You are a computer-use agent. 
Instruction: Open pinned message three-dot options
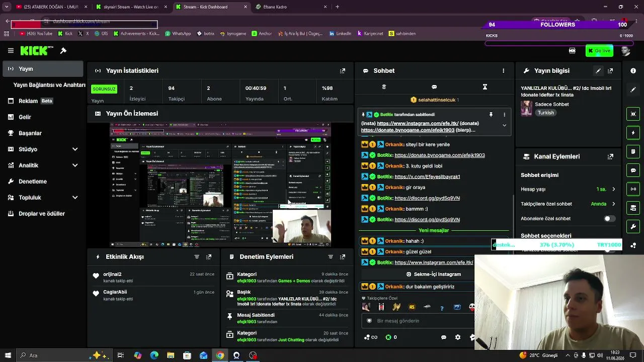(504, 115)
